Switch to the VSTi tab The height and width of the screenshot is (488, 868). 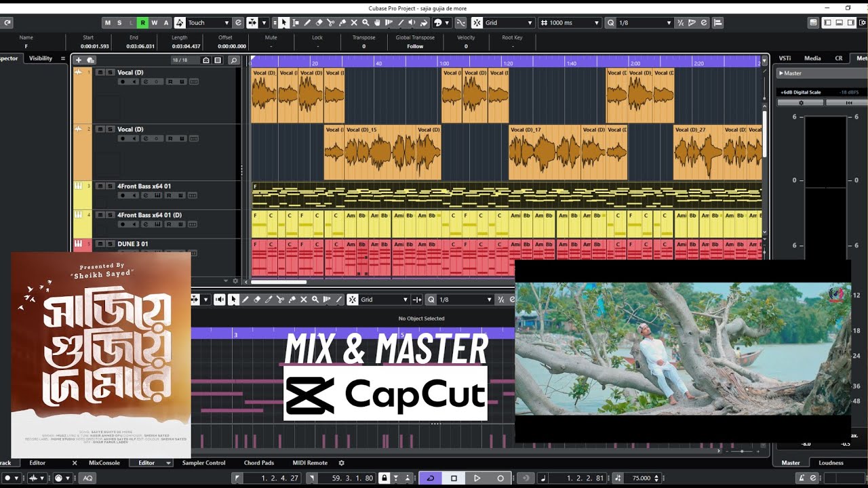tap(785, 58)
